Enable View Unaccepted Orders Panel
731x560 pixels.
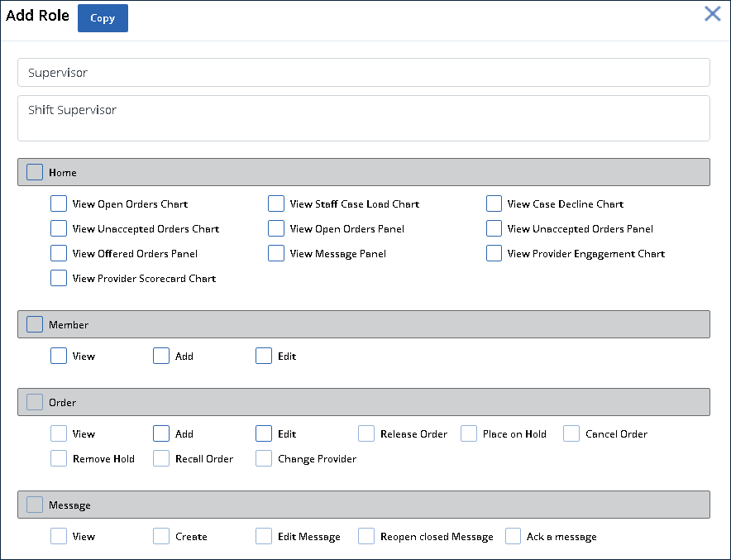(x=494, y=228)
